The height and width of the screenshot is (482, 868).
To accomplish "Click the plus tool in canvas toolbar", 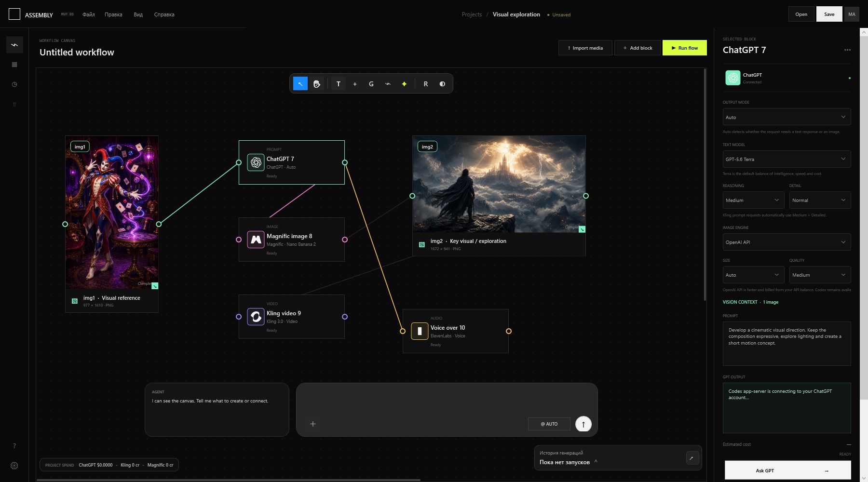I will [355, 84].
